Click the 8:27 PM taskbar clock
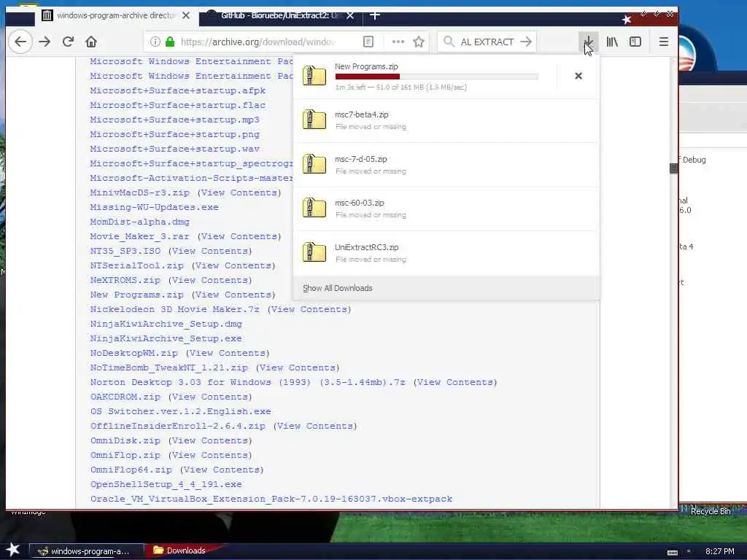Screen dimensions: 747x560 coord(719,551)
